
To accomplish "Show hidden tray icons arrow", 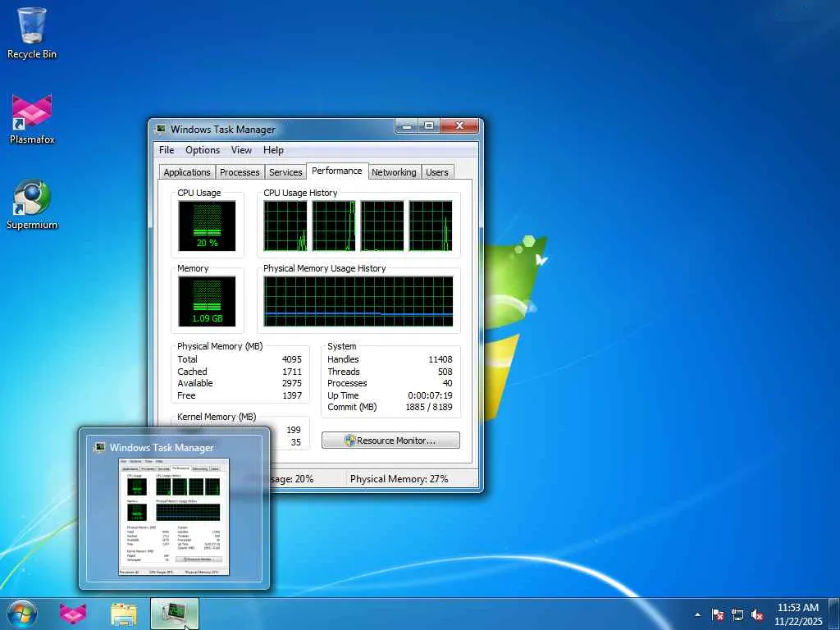I will (x=697, y=614).
